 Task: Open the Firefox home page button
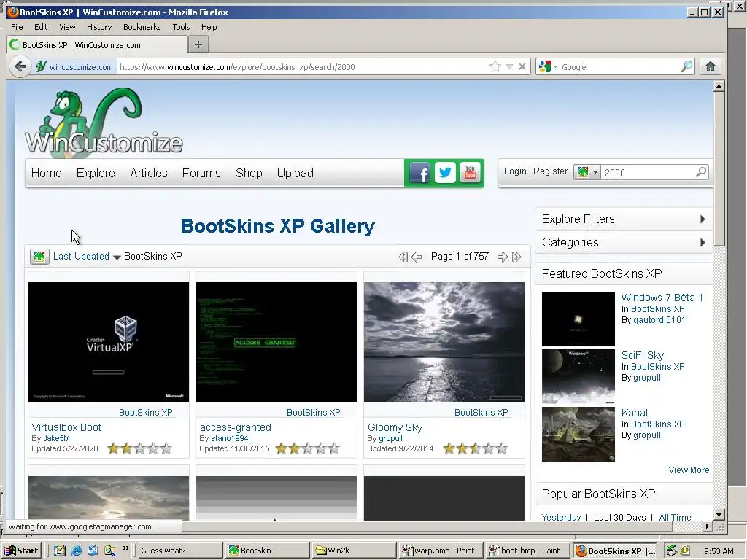coord(711,66)
